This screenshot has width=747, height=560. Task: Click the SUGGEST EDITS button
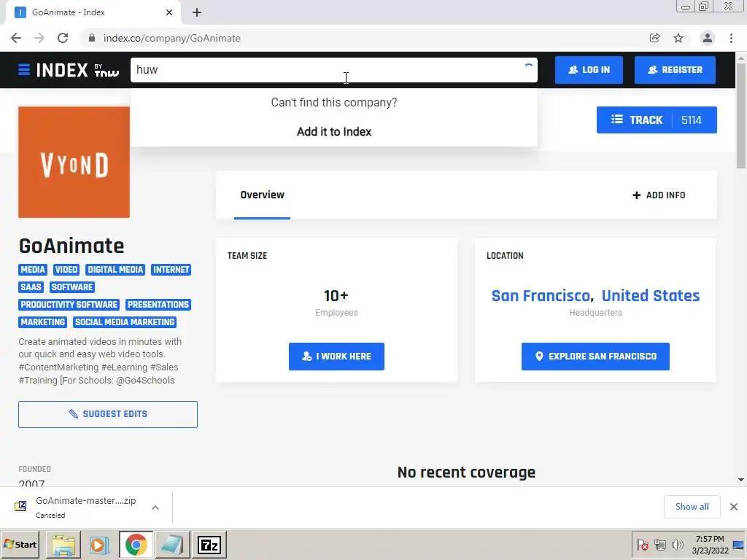(108, 414)
